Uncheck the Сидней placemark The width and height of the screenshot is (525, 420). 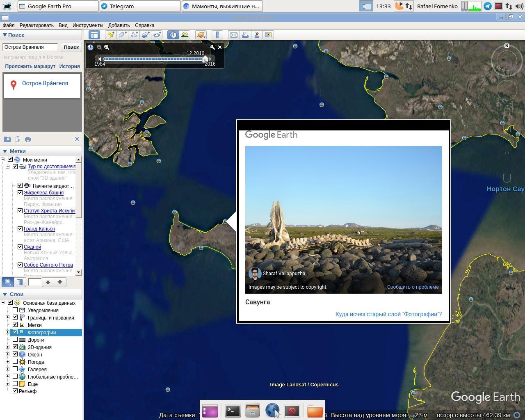[20, 247]
